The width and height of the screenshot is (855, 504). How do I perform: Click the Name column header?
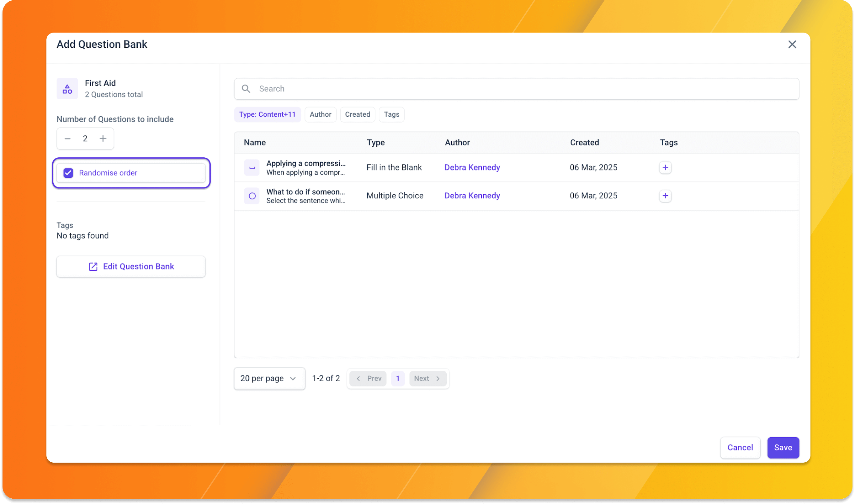click(255, 143)
